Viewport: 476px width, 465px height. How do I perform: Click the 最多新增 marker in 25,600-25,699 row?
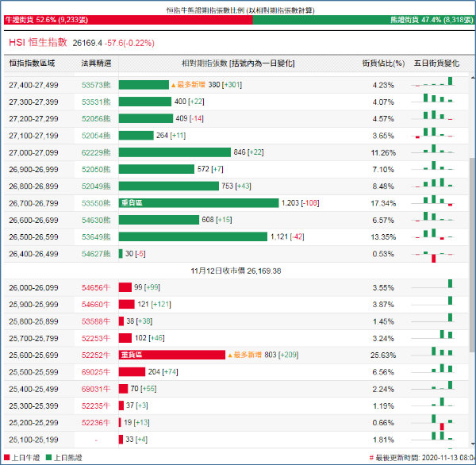click(x=244, y=355)
